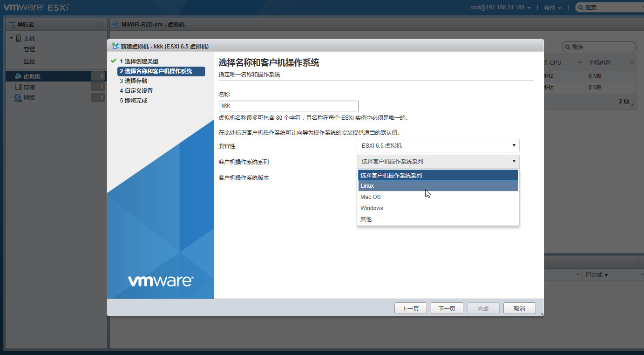Click the collapse icon on 导航器 panel header
This screenshot has height=355, width=644.
pyautogui.click(x=99, y=24)
